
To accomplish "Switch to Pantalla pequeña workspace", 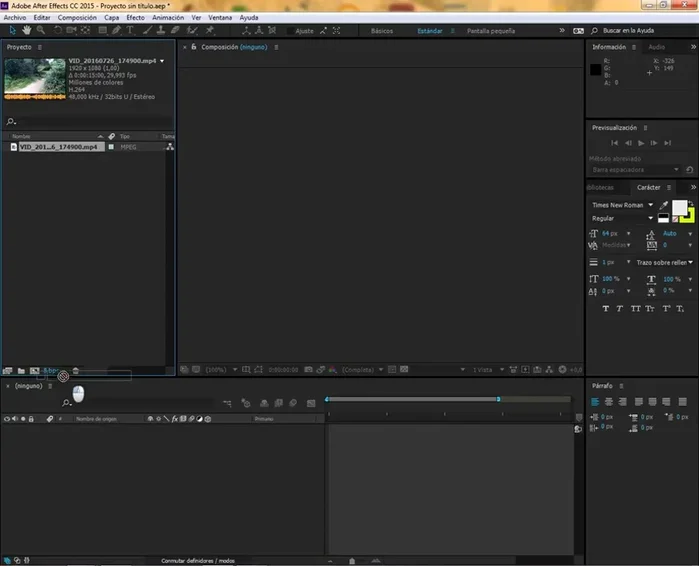I will point(491,31).
